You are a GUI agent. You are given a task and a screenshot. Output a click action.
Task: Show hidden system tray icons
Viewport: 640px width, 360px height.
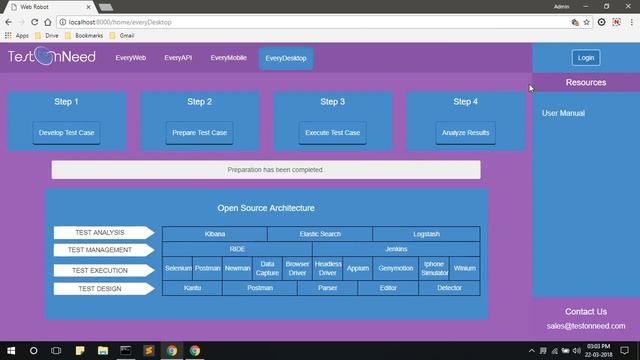(x=531, y=351)
